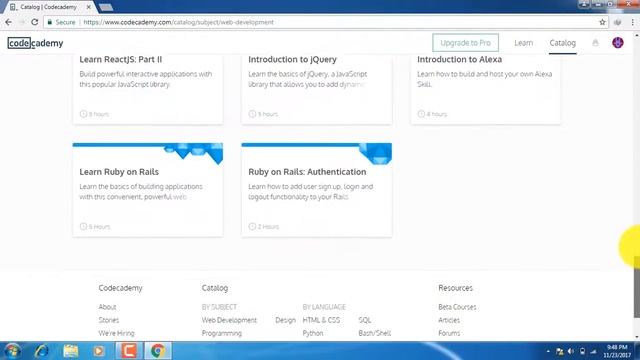Open a new browser tab
The image size is (640, 360).
(x=106, y=7)
